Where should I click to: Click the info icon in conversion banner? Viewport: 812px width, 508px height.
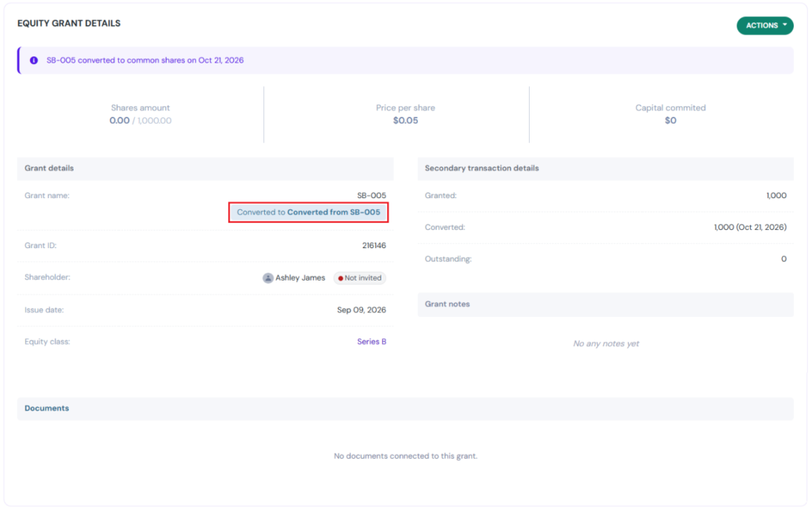tap(33, 60)
